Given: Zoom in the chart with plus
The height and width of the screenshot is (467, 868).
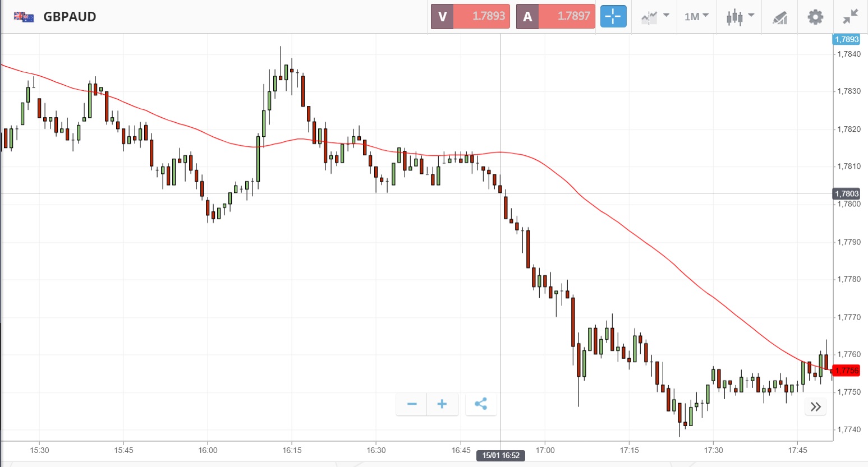Looking at the screenshot, I should click(x=442, y=404).
